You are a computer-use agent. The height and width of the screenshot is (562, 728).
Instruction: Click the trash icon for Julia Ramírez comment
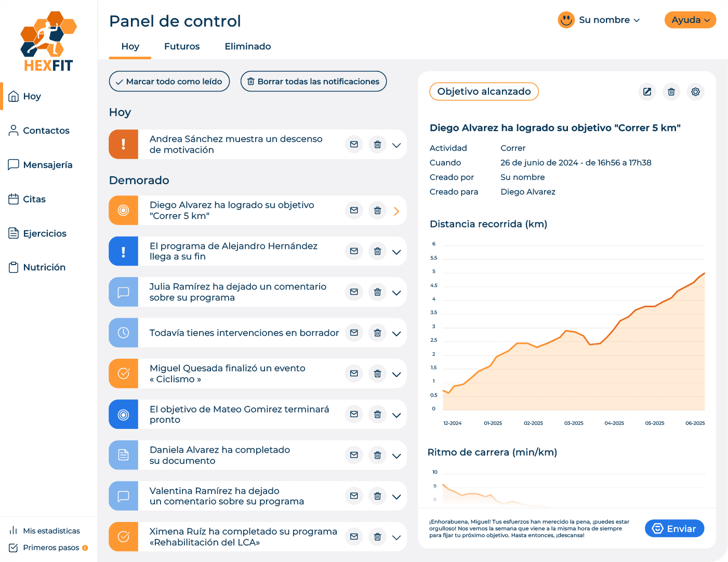tap(377, 292)
